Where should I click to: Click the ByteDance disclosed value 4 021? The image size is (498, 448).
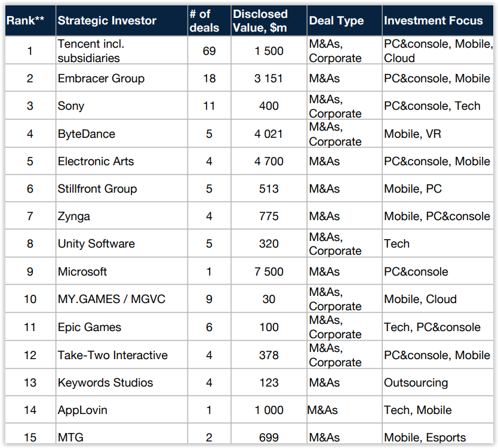pyautogui.click(x=269, y=134)
